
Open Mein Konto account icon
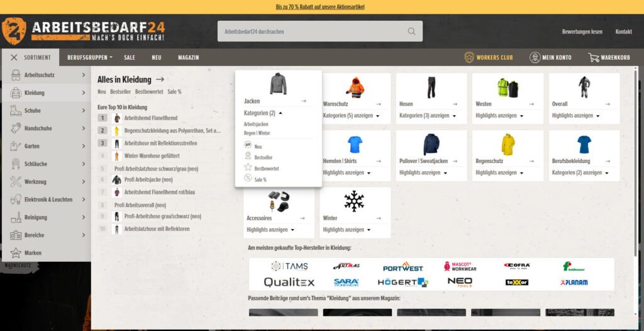[535, 57]
